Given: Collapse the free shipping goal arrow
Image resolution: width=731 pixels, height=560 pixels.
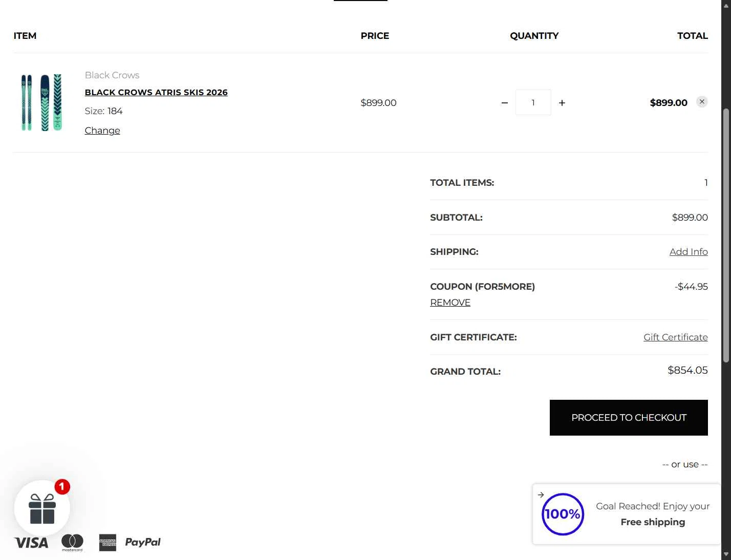Looking at the screenshot, I should click(x=541, y=494).
